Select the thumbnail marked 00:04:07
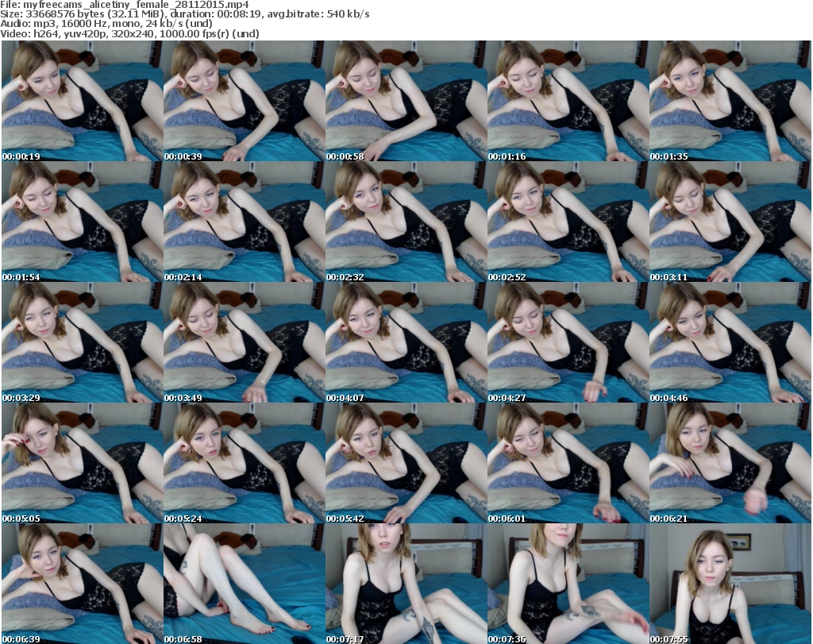Viewport: 813px width, 644px height. [406, 342]
